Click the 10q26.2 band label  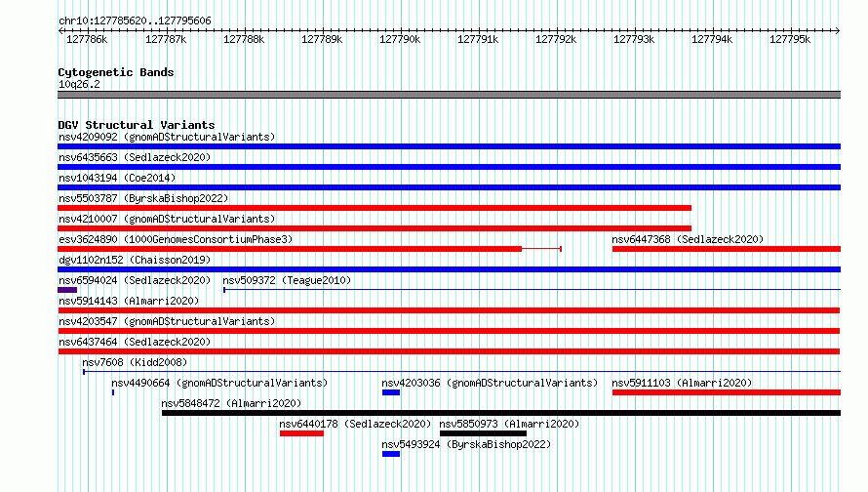click(79, 84)
